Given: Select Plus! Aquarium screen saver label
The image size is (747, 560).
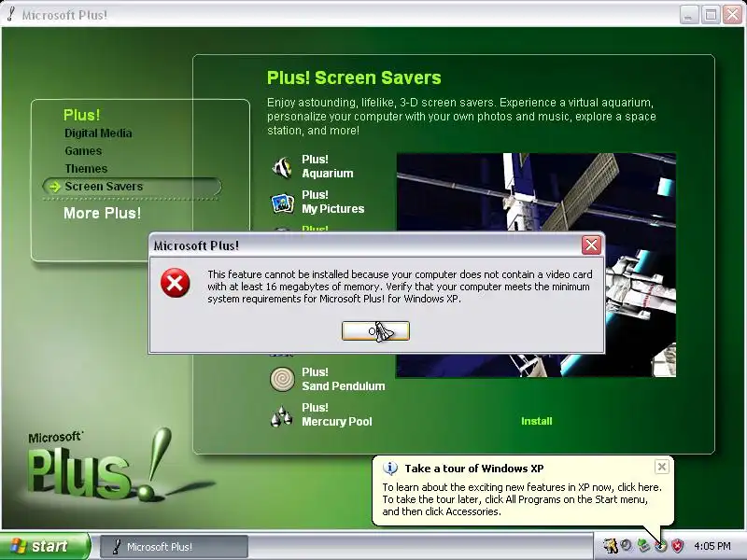Looking at the screenshot, I should click(328, 166).
